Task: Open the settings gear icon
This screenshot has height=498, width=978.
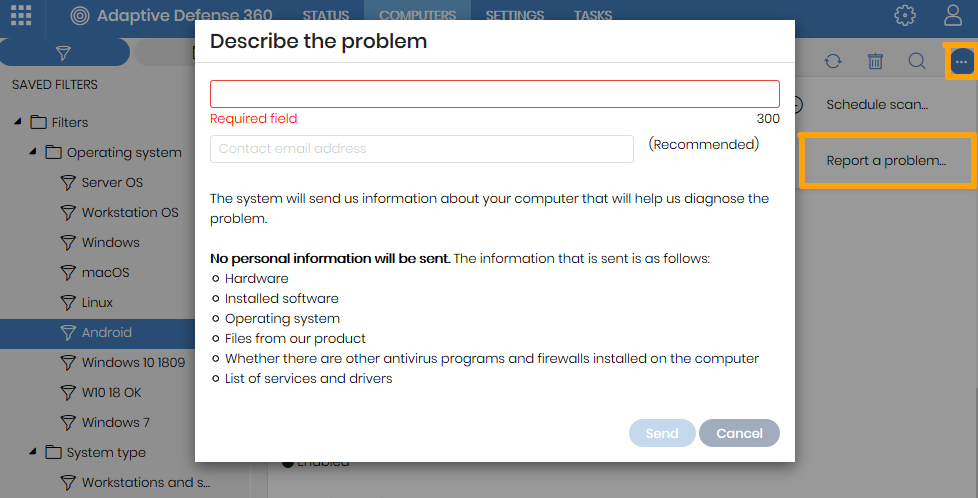Action: [x=905, y=15]
